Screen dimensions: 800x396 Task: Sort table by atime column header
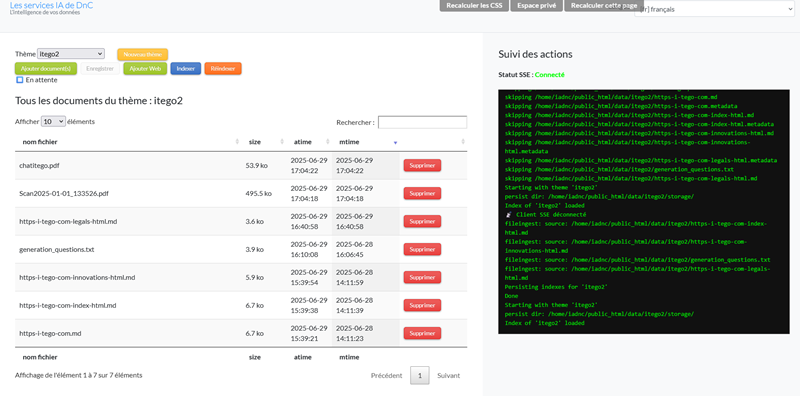point(310,142)
